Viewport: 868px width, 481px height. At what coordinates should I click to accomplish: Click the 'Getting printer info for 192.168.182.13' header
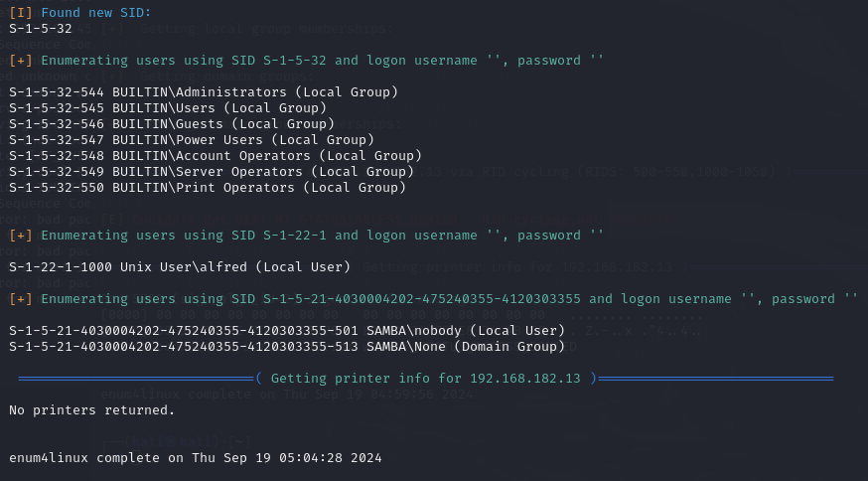(x=427, y=379)
